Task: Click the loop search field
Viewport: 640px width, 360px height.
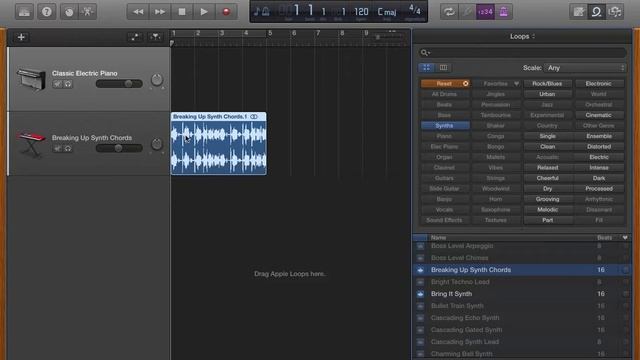Action: pos(522,53)
